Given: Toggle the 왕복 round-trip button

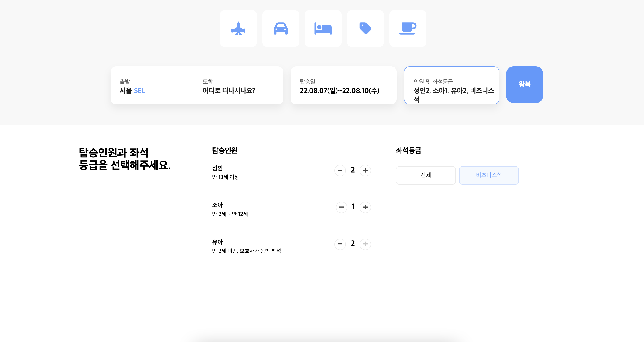Looking at the screenshot, I should click(x=524, y=84).
